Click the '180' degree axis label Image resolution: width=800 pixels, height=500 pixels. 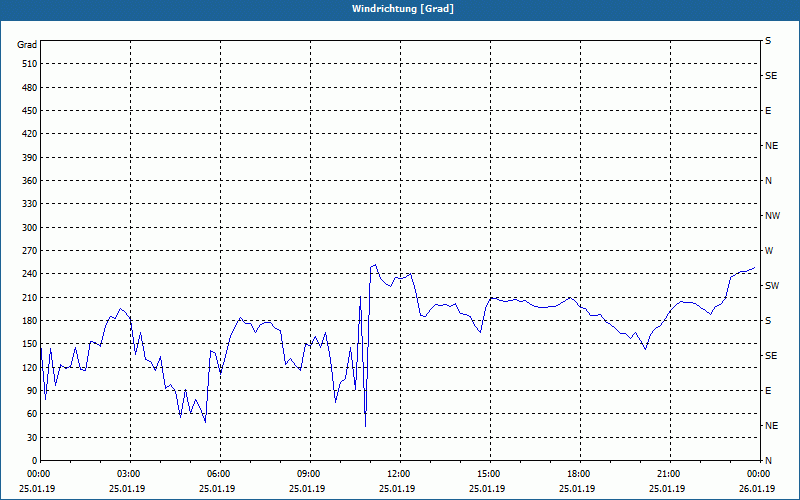click(30, 321)
